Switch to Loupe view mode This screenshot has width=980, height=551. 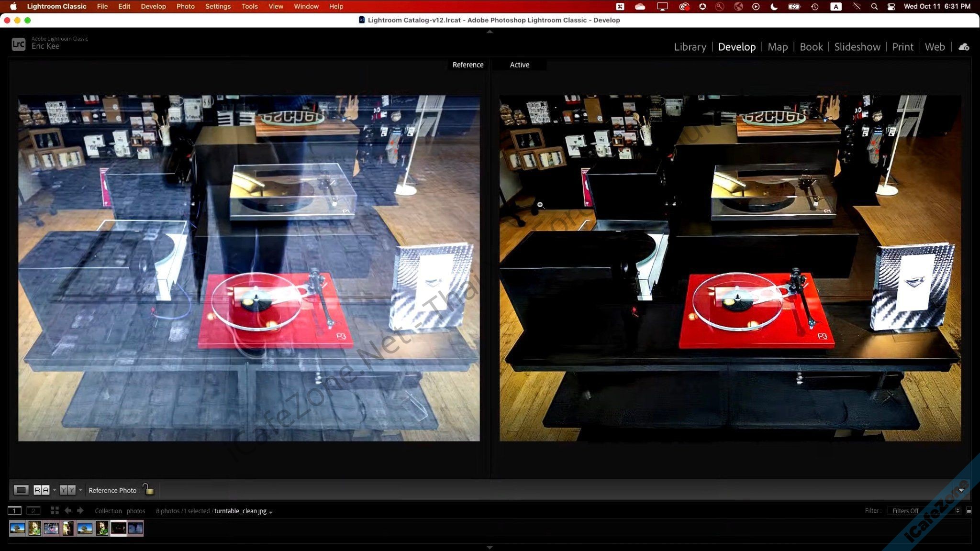(21, 490)
